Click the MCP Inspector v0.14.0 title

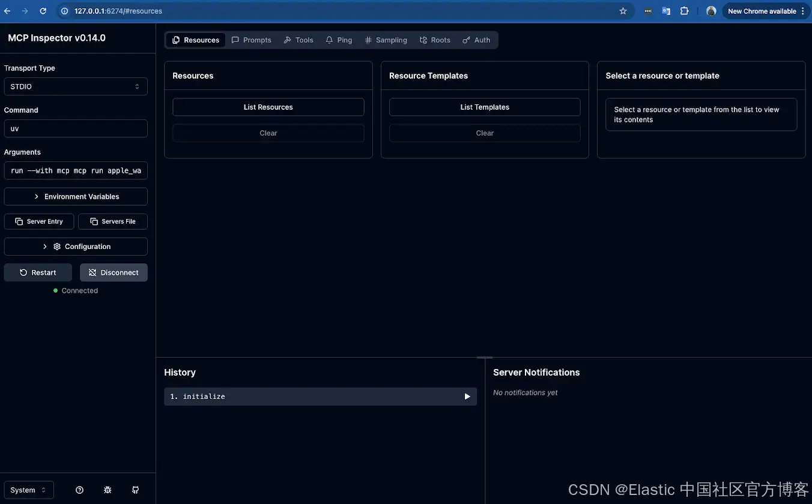coord(56,38)
